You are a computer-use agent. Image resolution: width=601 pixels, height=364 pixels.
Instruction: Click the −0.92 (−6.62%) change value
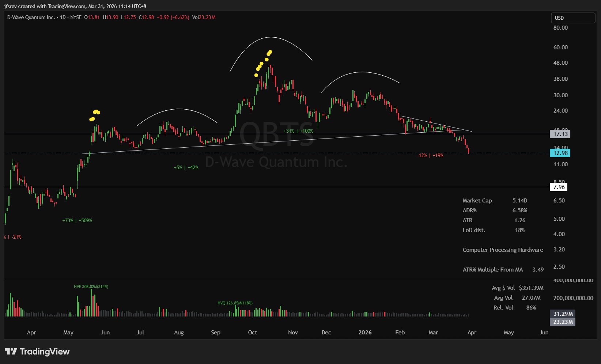(x=173, y=17)
